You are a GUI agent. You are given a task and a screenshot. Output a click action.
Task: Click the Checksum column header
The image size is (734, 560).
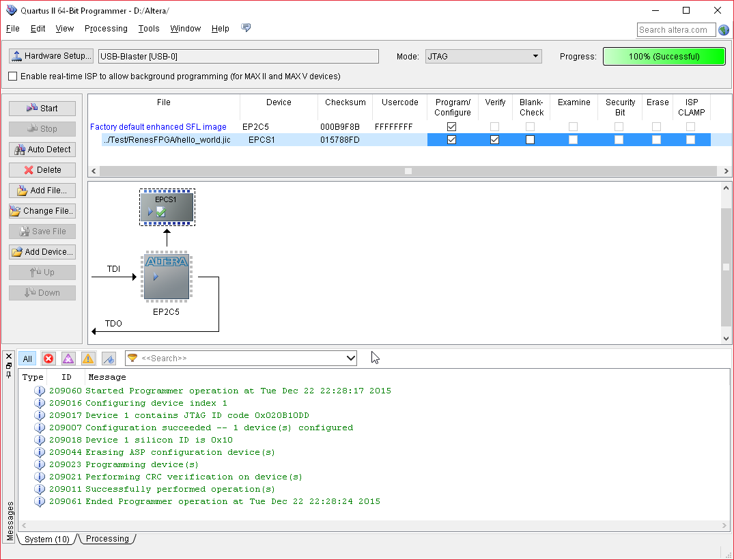345,102
